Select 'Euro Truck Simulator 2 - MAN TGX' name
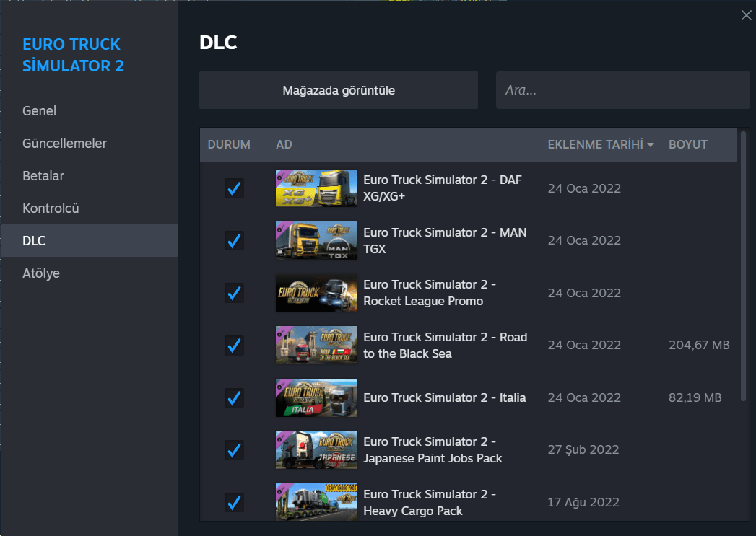 445,240
